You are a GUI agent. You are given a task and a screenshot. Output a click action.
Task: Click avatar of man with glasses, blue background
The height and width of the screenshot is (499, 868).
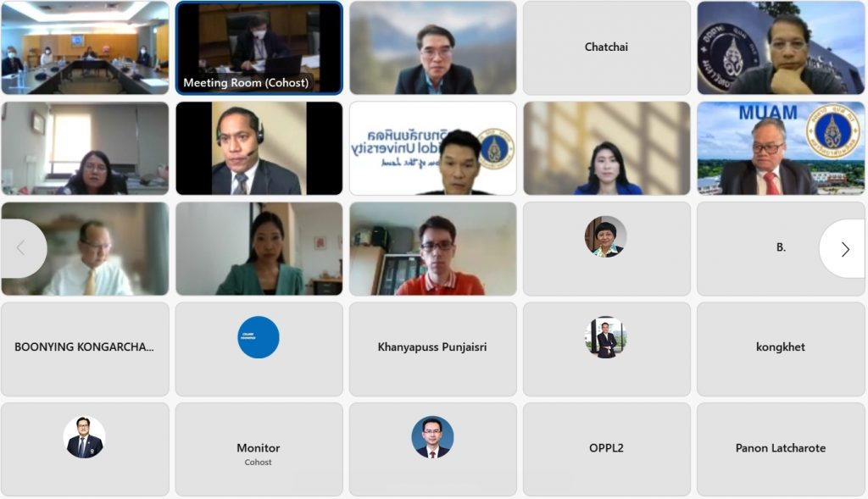click(432, 438)
